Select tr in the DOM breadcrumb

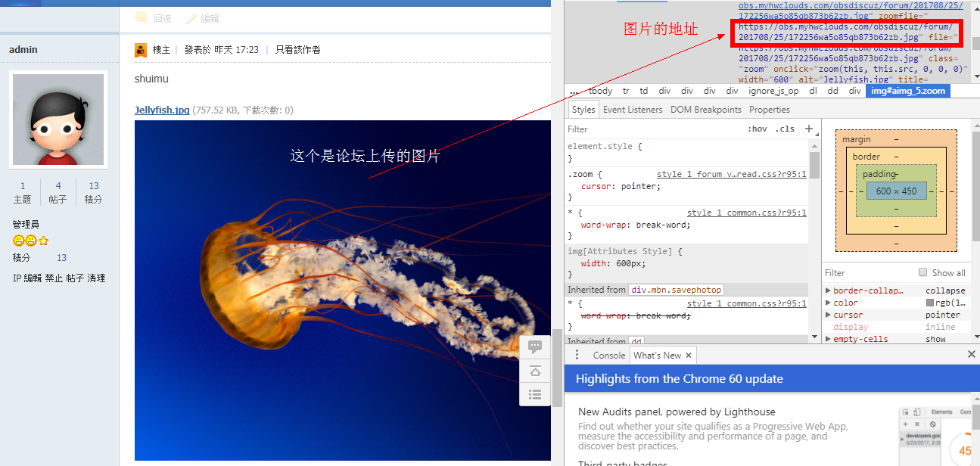pos(626,91)
